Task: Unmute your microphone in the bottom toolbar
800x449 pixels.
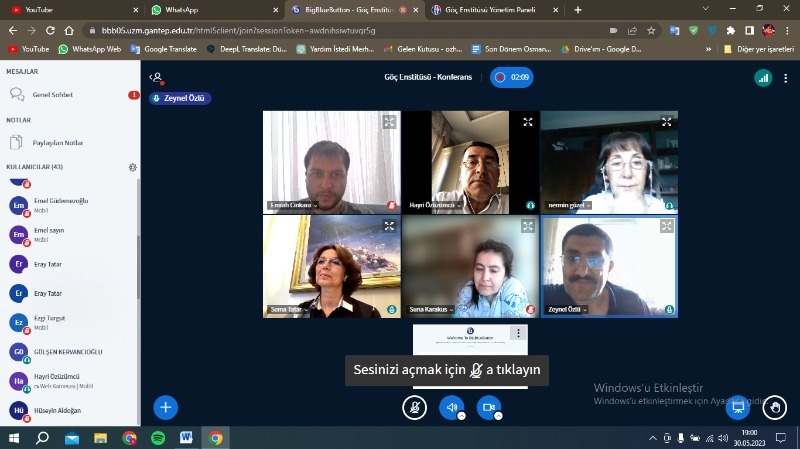Action: coord(414,407)
